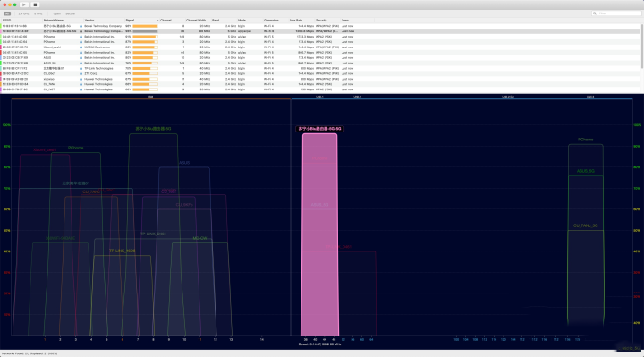Click Xiaomi_ceshi label in graph
The image size is (644, 357).
[45, 150]
